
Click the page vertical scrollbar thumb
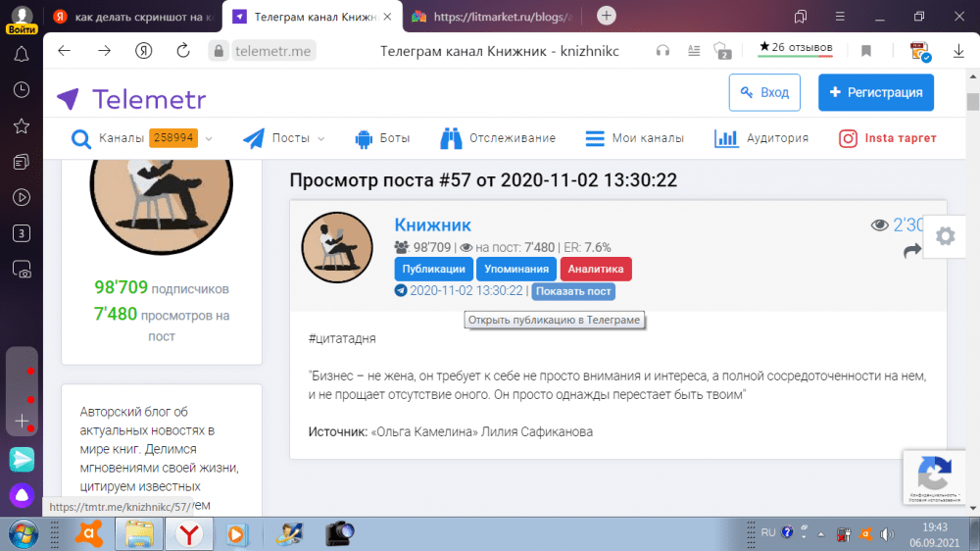(x=972, y=102)
